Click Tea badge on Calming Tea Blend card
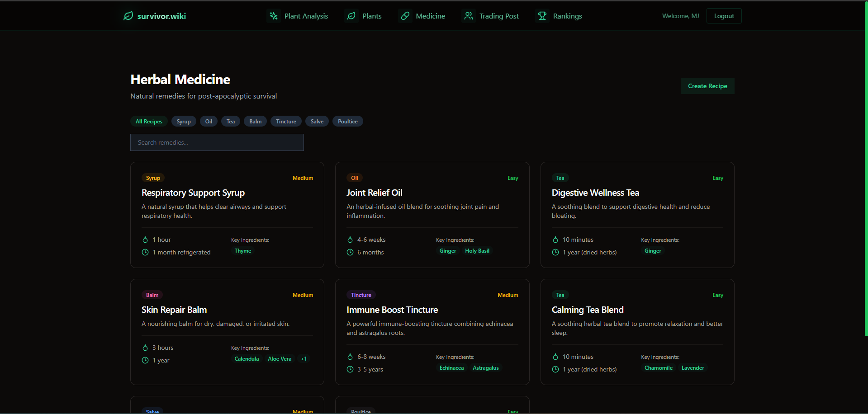 pos(560,295)
